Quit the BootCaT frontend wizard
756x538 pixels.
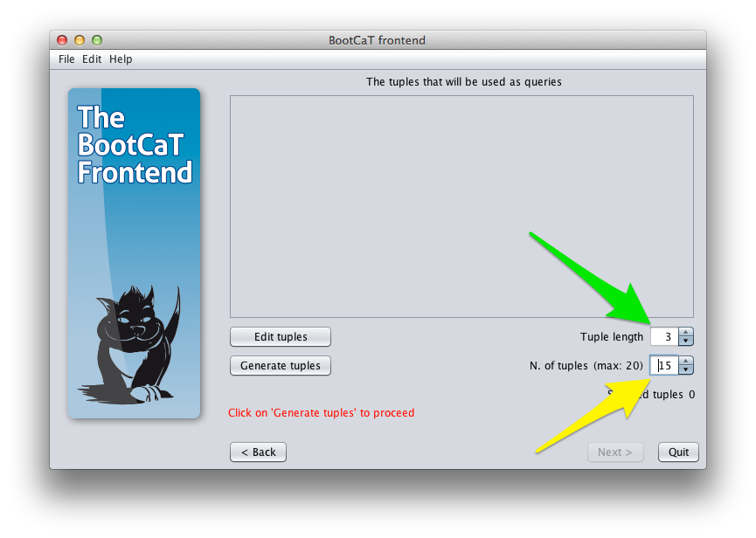tap(678, 452)
